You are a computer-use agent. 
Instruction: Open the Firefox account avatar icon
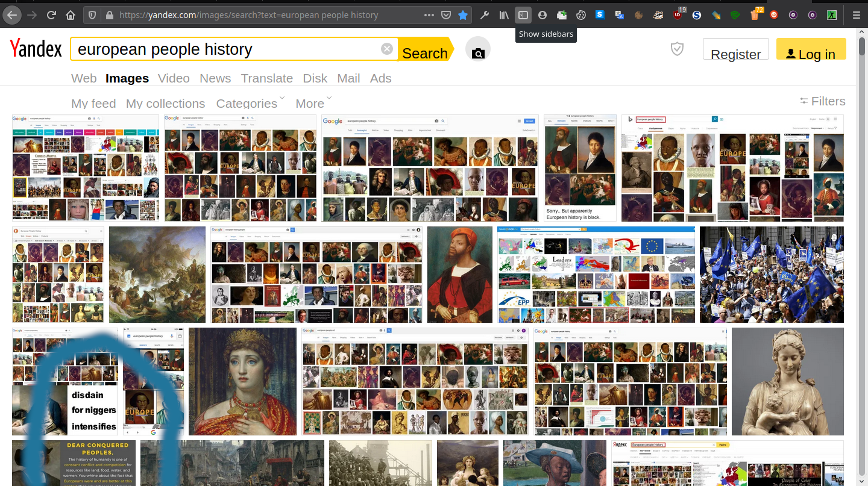click(542, 15)
